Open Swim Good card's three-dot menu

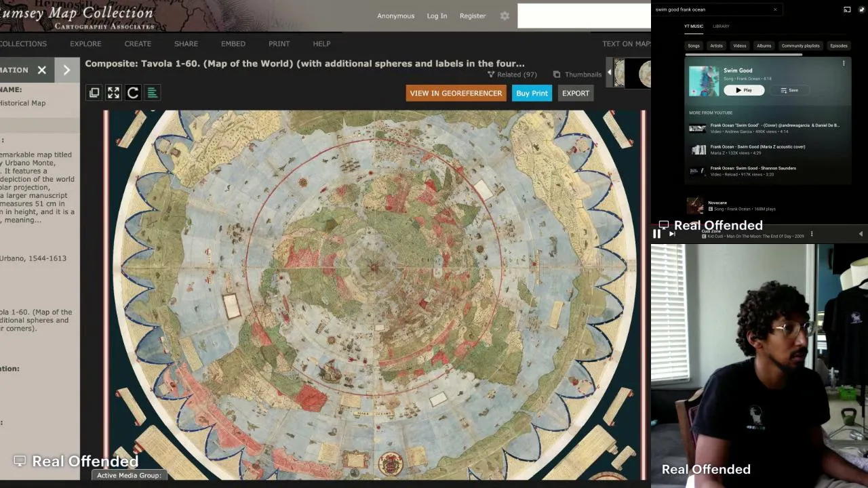844,64
